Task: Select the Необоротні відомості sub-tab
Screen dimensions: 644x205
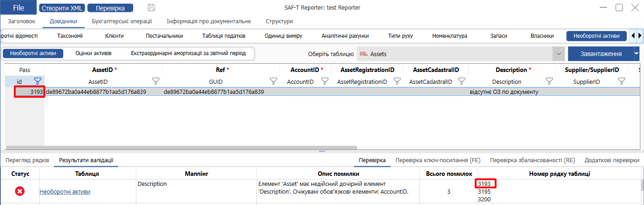Action: (20, 36)
